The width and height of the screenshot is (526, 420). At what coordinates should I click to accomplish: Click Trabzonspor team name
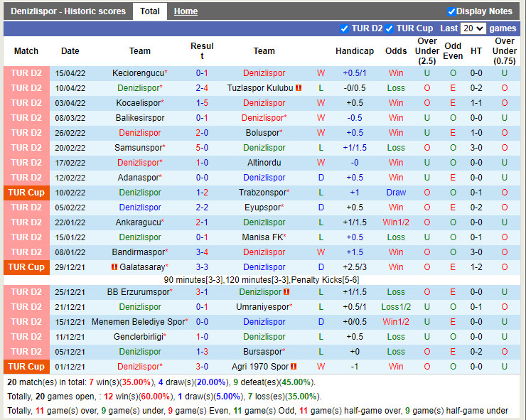[x=262, y=193]
